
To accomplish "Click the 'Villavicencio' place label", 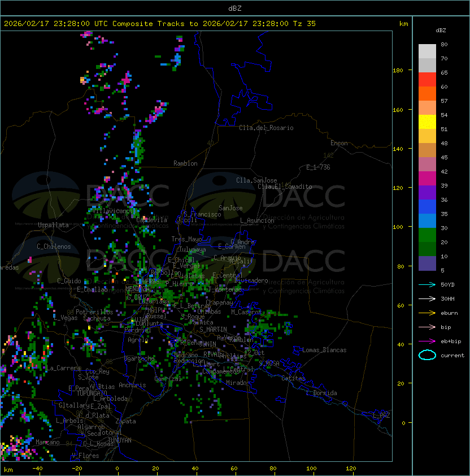I will [x=114, y=210].
